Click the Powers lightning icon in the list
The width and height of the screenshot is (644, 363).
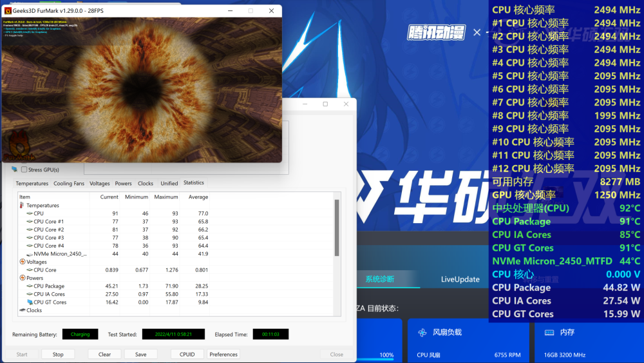[22, 278]
